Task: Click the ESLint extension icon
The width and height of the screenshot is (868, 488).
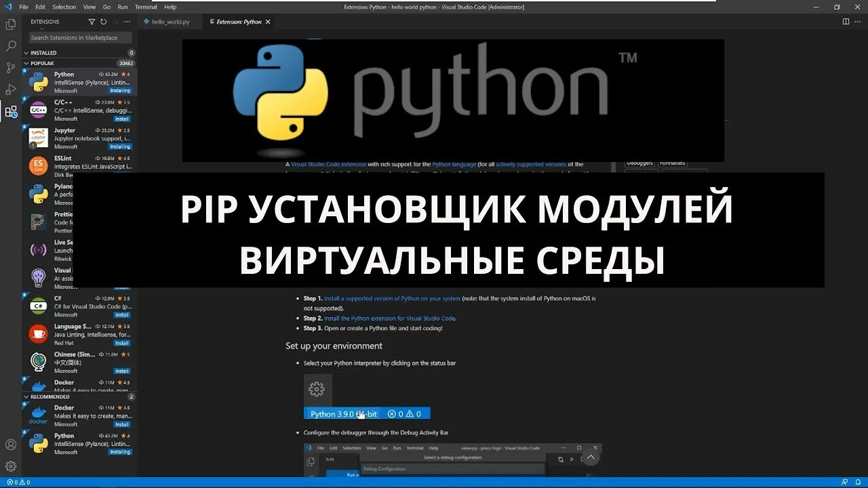Action: click(39, 165)
